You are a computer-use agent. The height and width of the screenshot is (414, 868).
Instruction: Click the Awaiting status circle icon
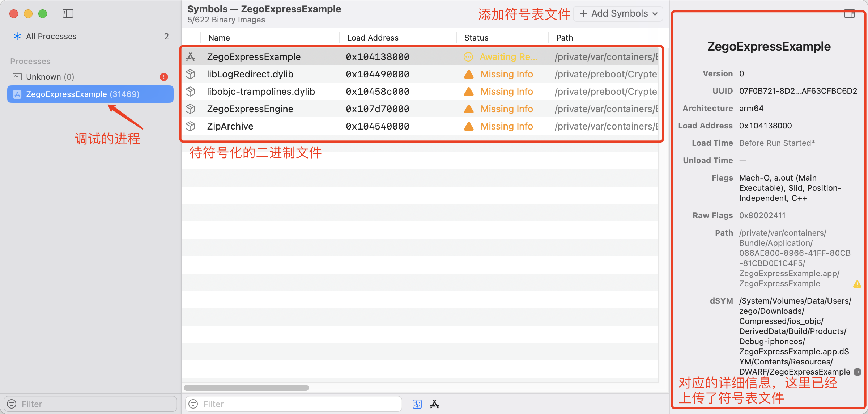468,57
